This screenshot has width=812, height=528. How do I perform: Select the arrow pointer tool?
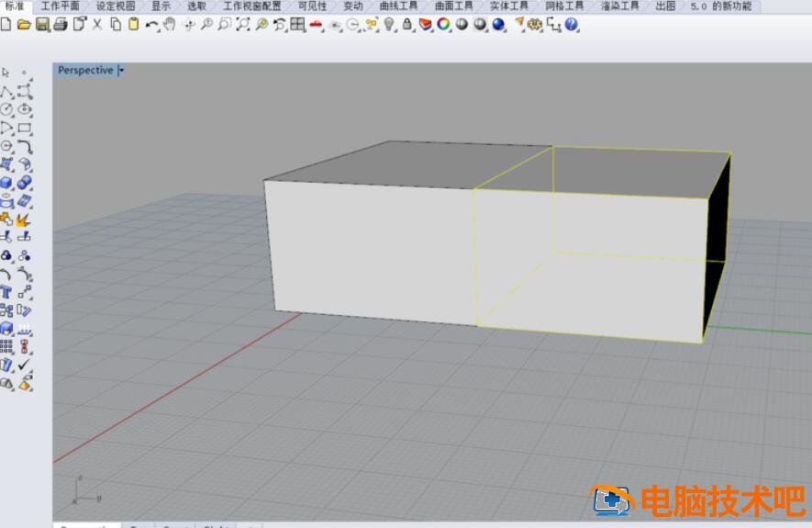(x=6, y=73)
